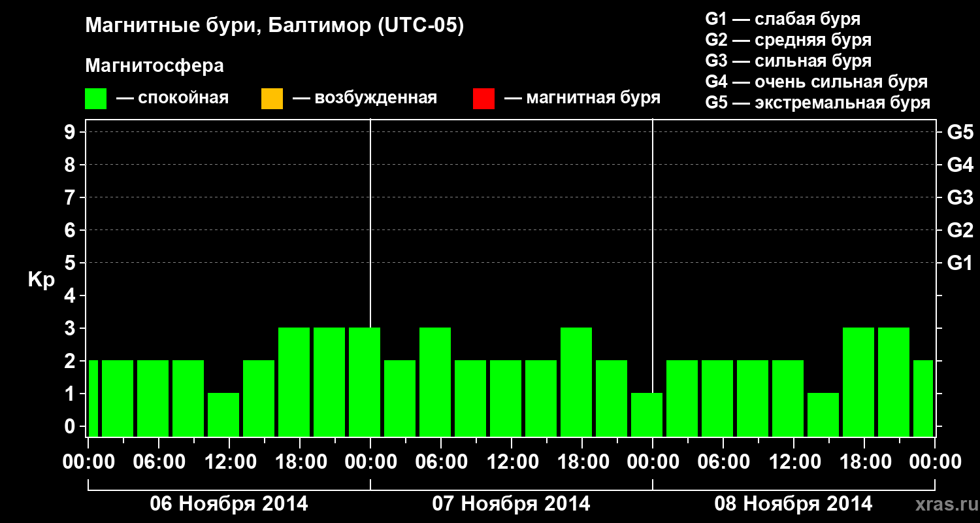Click the right-axis 'G5' level label
Image resolution: width=980 pixels, height=523 pixels.
pos(960,132)
